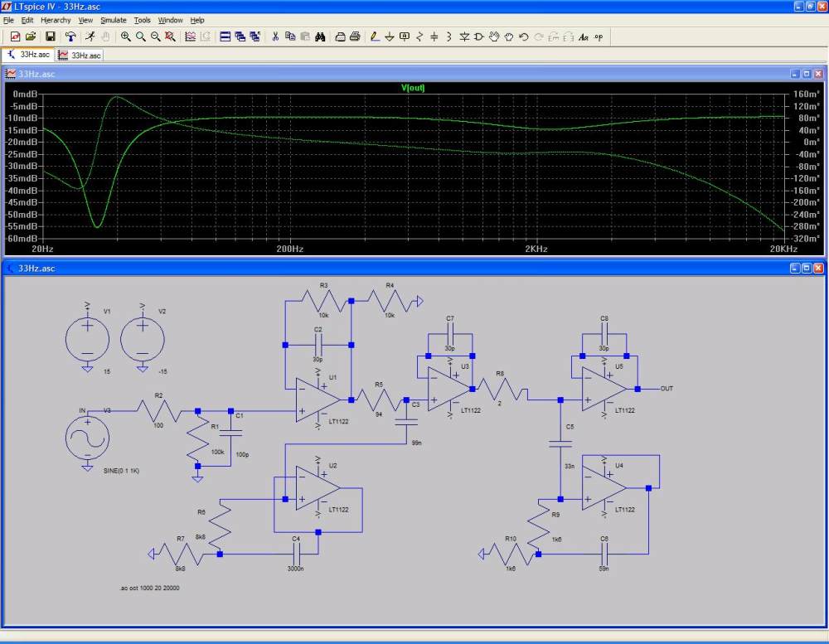Open the Simulate menu
Viewport: 829px width, 644px height.
tap(113, 20)
